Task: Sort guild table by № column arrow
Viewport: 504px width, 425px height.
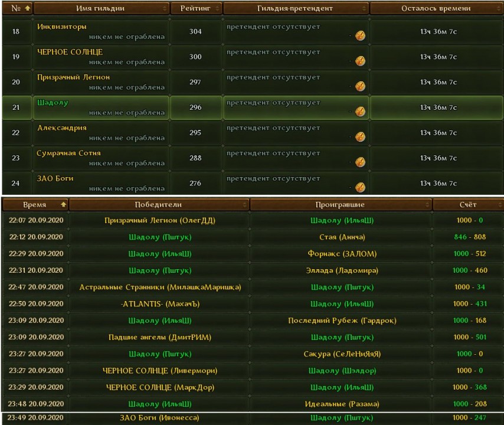Action: coord(28,8)
